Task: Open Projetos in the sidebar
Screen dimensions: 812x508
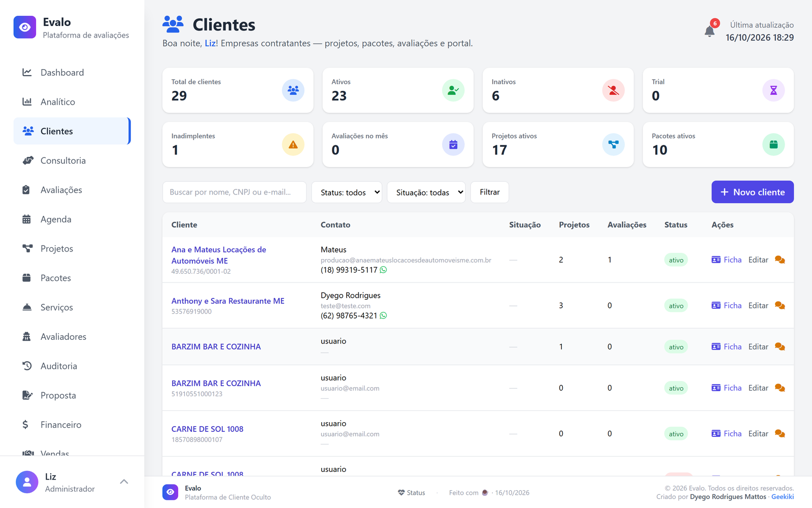Action: 72,248
